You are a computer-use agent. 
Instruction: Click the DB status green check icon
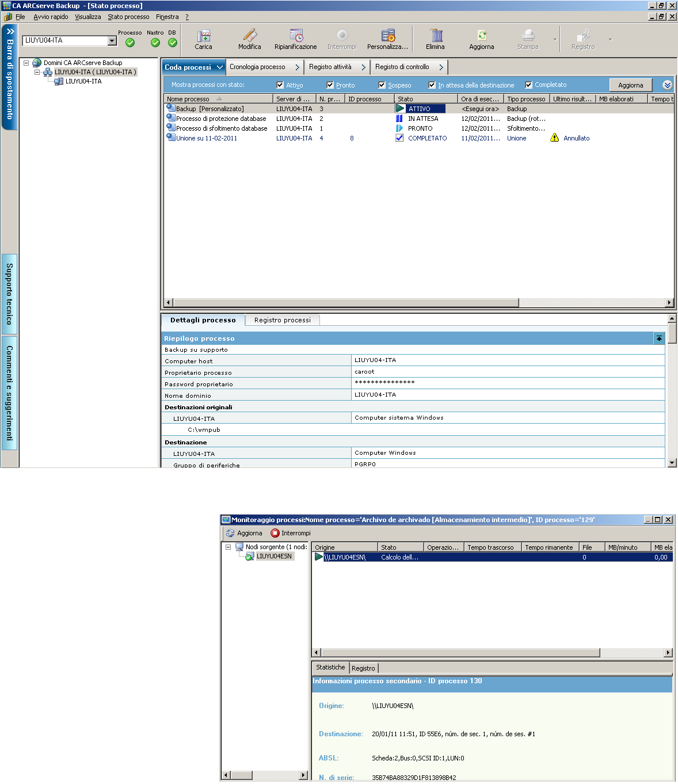tap(173, 43)
